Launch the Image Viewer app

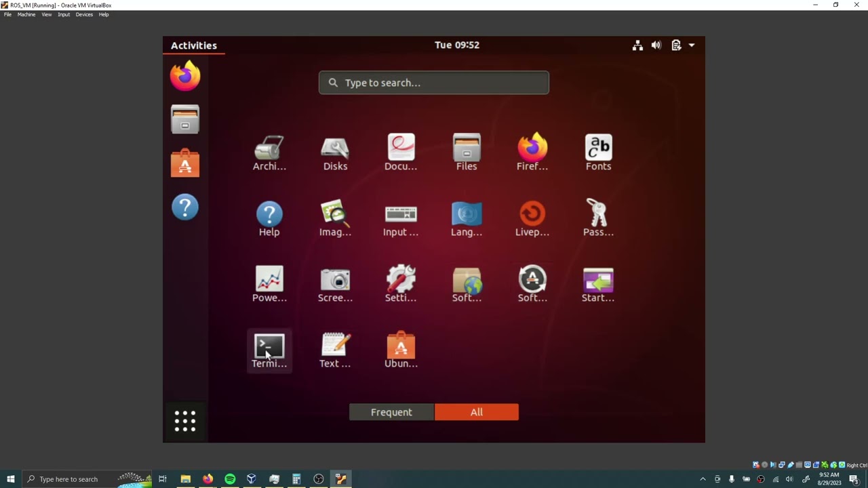[x=335, y=220]
